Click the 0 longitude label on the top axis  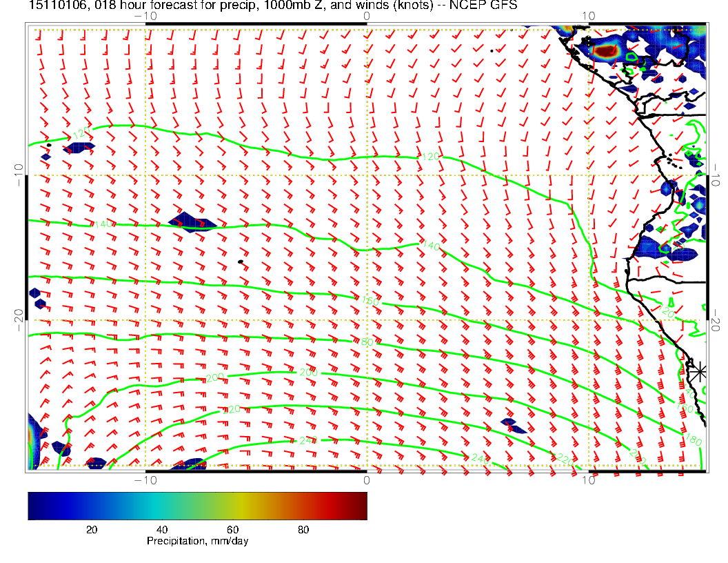pos(366,15)
